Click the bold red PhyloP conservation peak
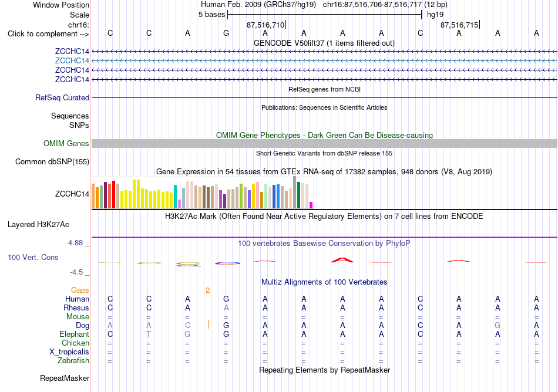The image size is (558, 392). click(342, 260)
